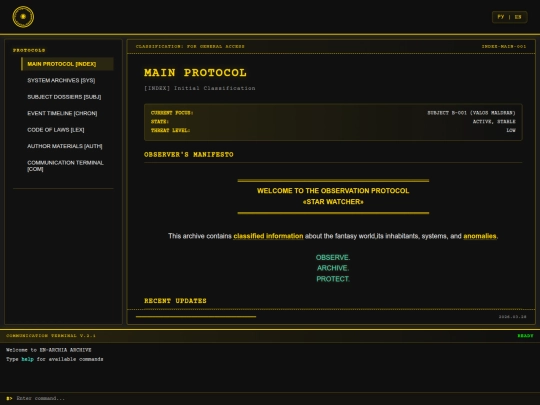
Task: Open System Archives [SYS]
Action: coord(67,81)
